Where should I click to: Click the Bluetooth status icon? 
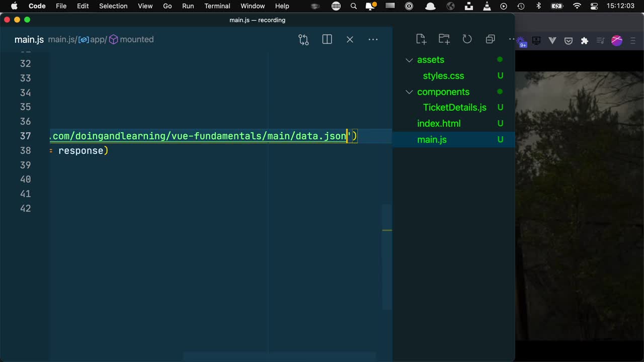point(538,6)
